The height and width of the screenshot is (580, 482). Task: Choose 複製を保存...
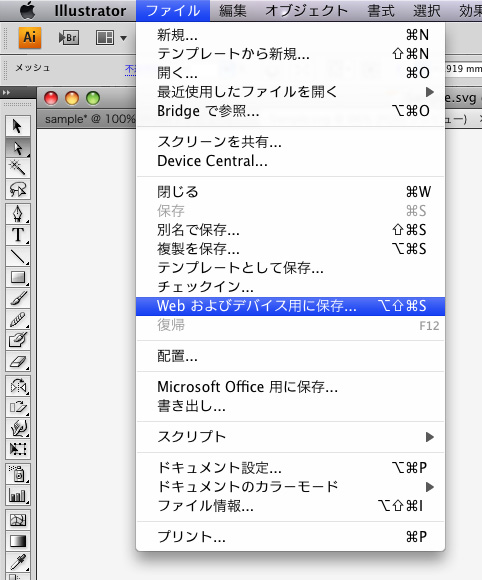pos(290,249)
